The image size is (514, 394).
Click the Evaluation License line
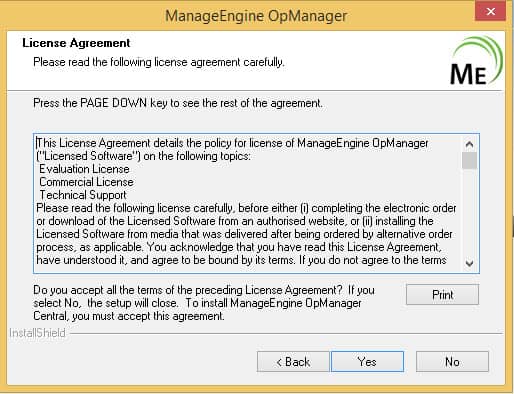click(x=84, y=169)
